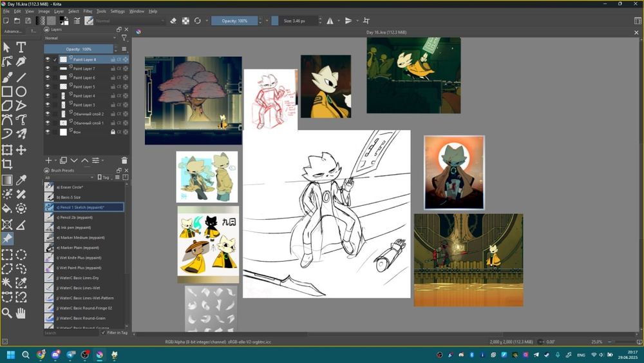Select the Elliptical Selection tool
Screen dimensions: 644x363
pyautogui.click(x=21, y=255)
